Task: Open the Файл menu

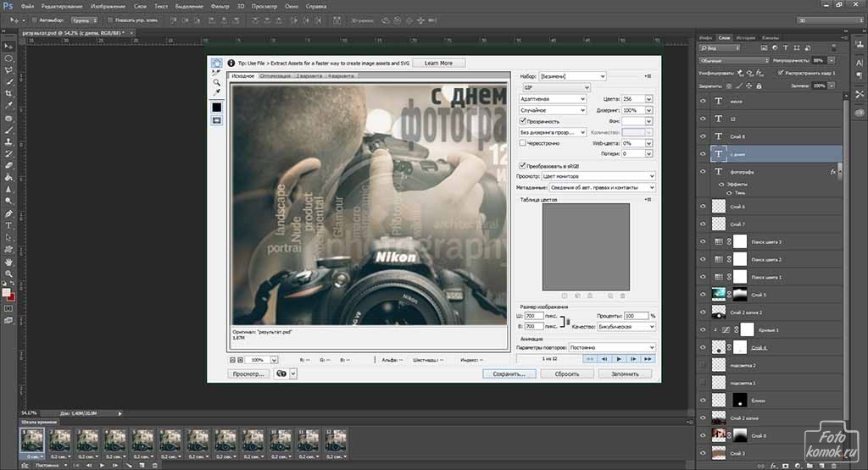Action: click(27, 7)
